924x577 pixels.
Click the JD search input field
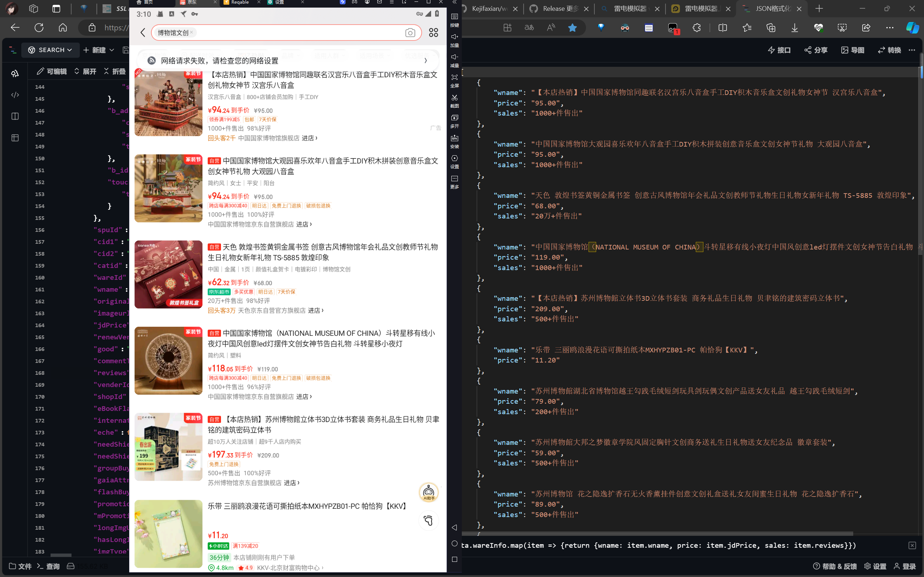pos(286,33)
